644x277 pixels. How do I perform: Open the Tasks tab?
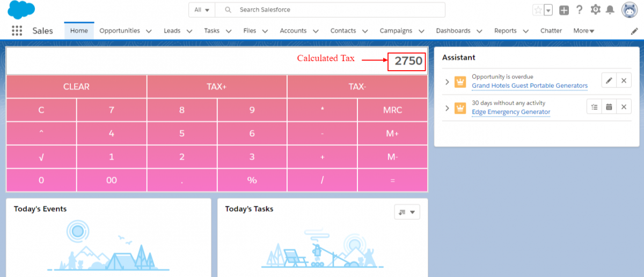pyautogui.click(x=211, y=31)
